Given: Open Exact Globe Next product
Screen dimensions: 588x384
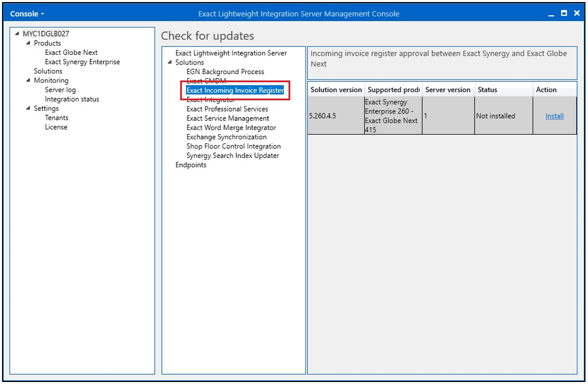Looking at the screenshot, I should (x=71, y=52).
